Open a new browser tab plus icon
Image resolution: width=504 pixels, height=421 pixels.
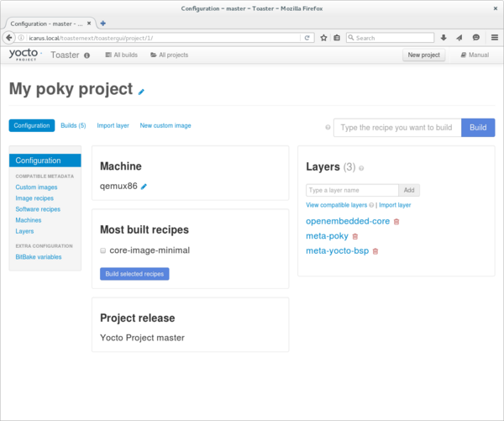pos(102,24)
